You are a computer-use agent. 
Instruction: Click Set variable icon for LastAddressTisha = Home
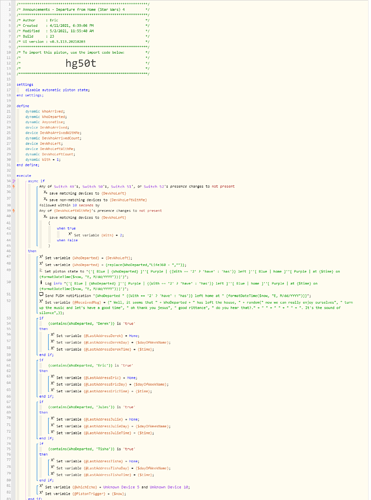point(53,461)
